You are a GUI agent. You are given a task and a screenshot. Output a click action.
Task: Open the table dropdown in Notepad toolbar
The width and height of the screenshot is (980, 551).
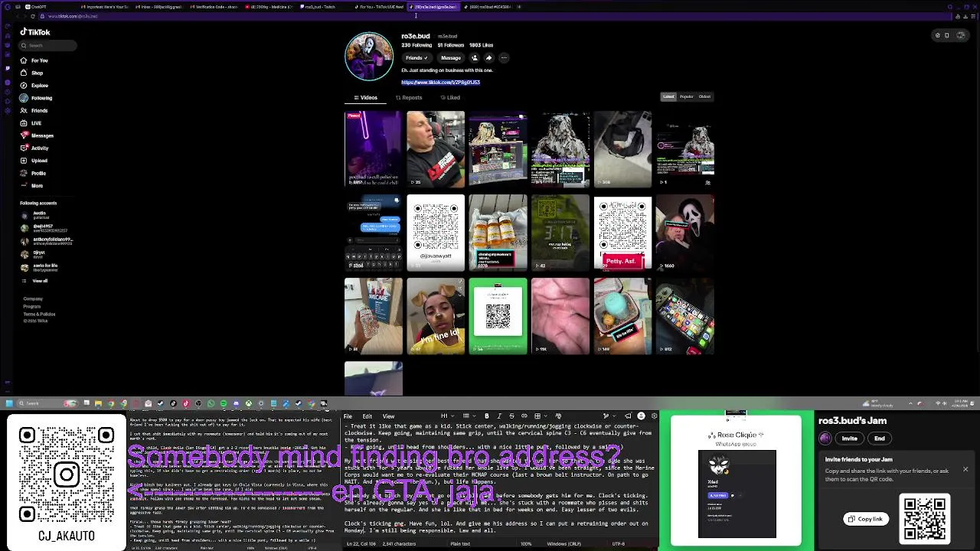pos(539,416)
